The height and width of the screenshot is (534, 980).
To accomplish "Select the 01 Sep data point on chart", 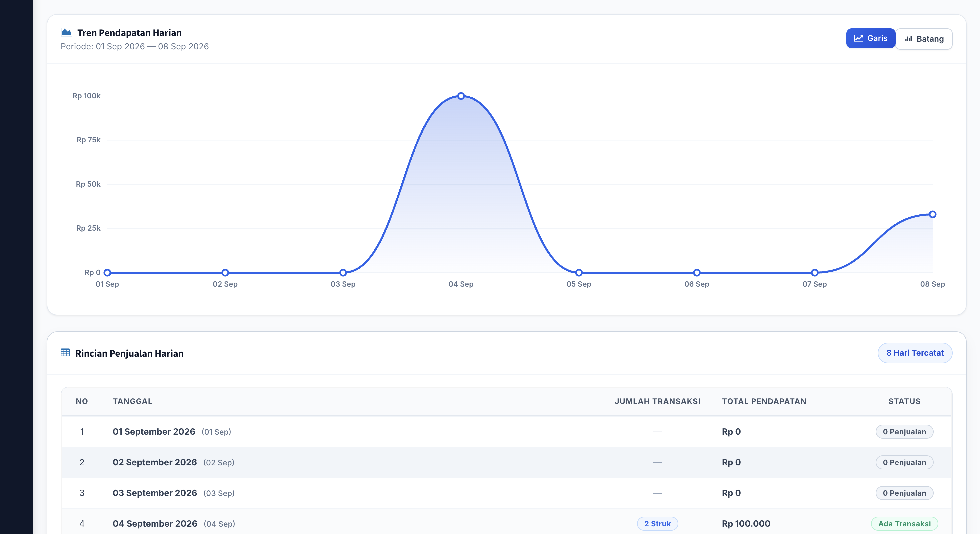I will (x=107, y=272).
